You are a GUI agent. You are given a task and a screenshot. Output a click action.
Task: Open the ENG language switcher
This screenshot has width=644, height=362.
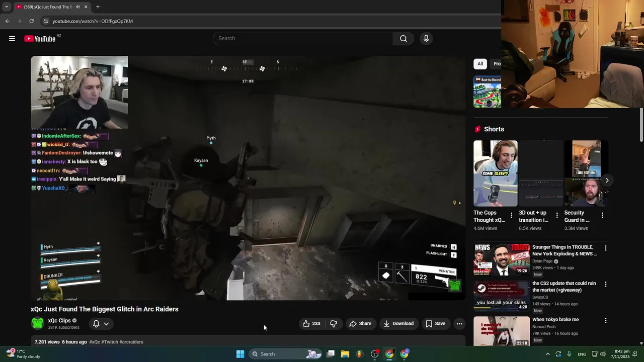(582, 354)
